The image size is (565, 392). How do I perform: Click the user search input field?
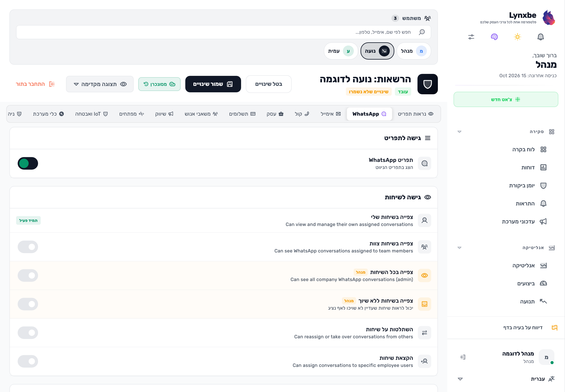[x=223, y=32]
